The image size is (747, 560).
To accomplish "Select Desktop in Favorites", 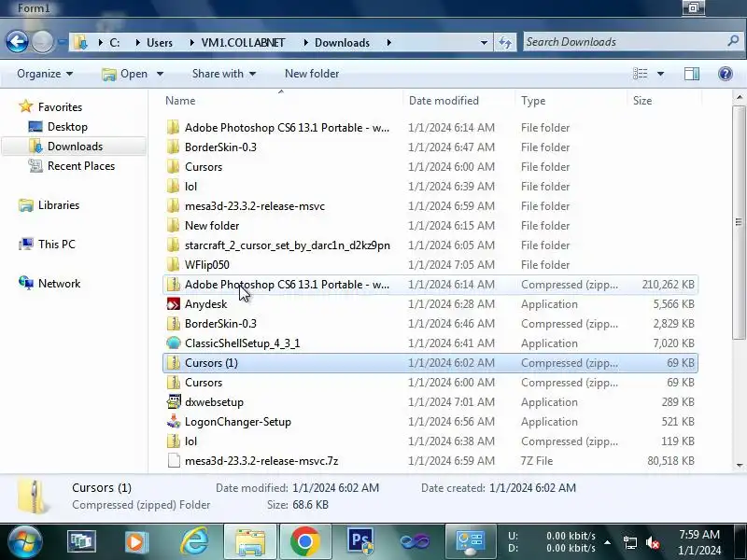I will (67, 127).
